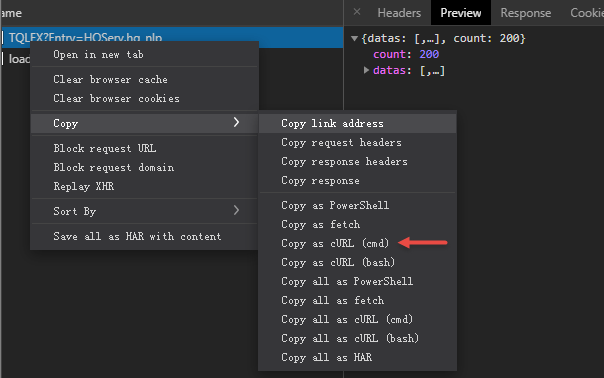The width and height of the screenshot is (604, 378).
Task: Expand the datas array node
Action: coord(366,70)
